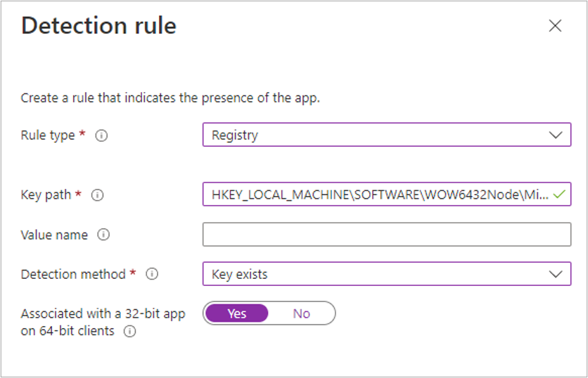Click the Detection rule heading
The width and height of the screenshot is (588, 378).
[x=99, y=26]
